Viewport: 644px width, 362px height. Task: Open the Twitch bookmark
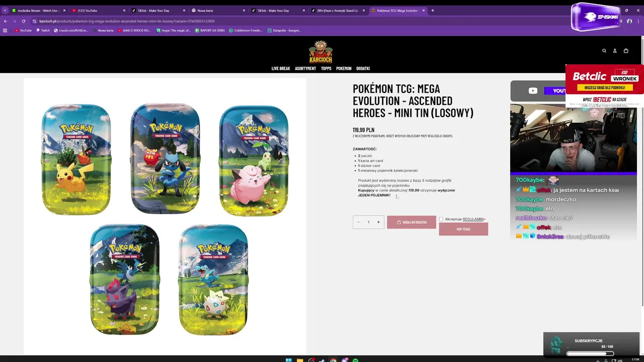coord(43,31)
